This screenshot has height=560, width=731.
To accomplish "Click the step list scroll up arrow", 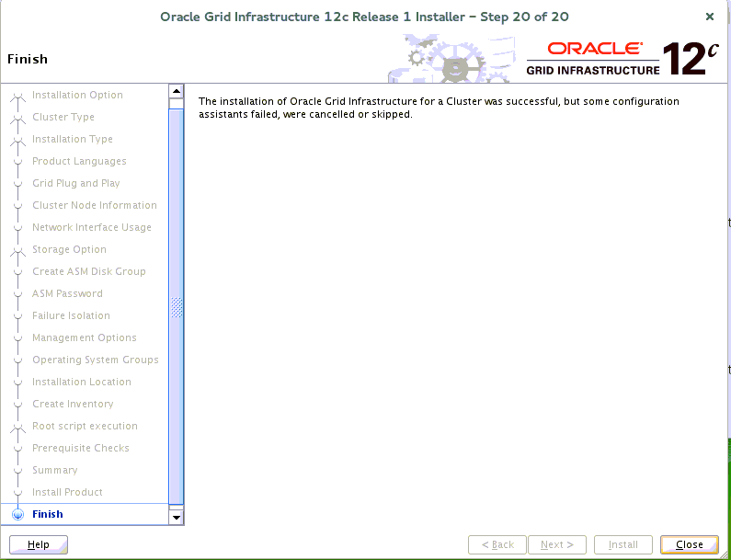I will (x=177, y=90).
